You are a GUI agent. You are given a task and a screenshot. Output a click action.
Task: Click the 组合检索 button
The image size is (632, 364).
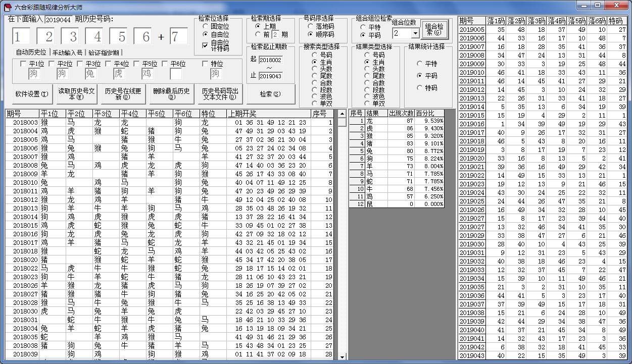point(434,29)
